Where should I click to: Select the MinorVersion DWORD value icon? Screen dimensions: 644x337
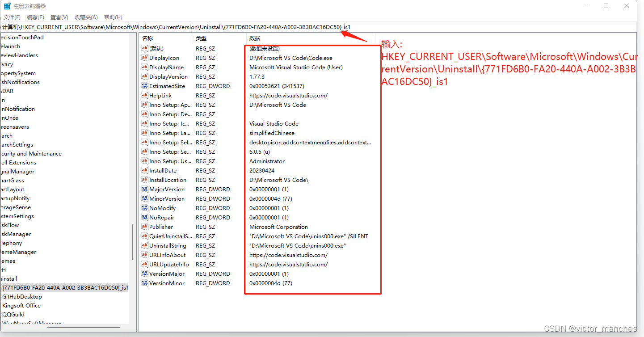point(145,198)
